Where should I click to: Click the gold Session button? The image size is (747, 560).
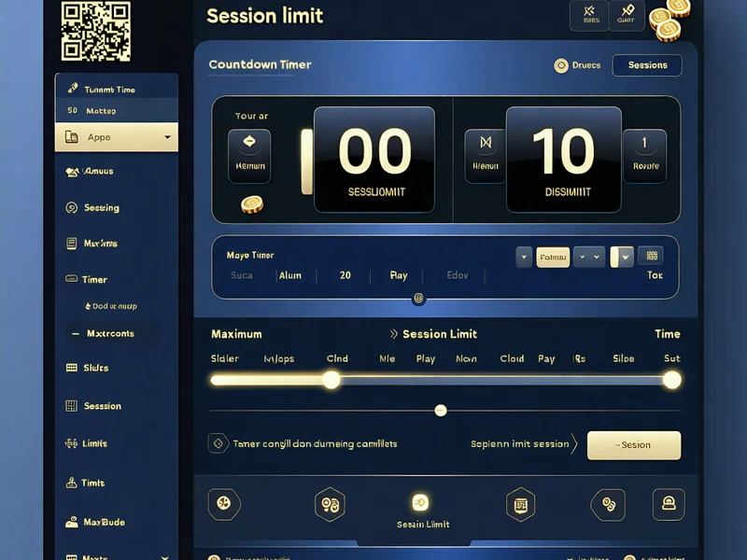coord(634,445)
